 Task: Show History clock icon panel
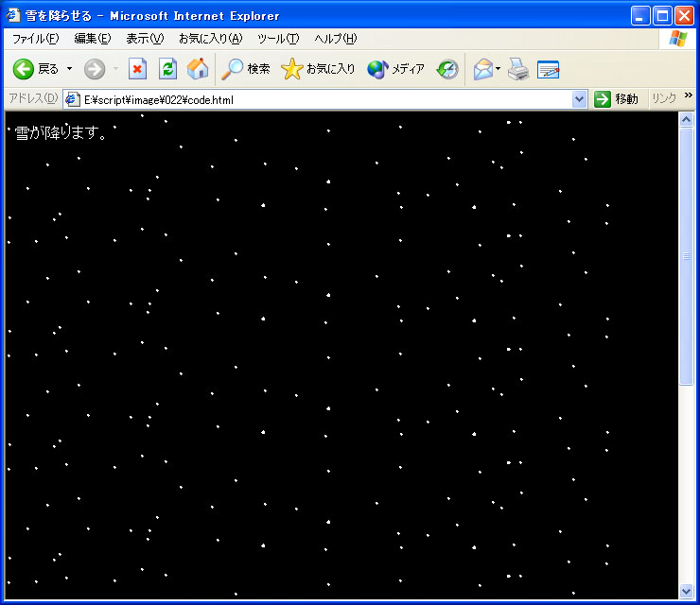[x=447, y=69]
